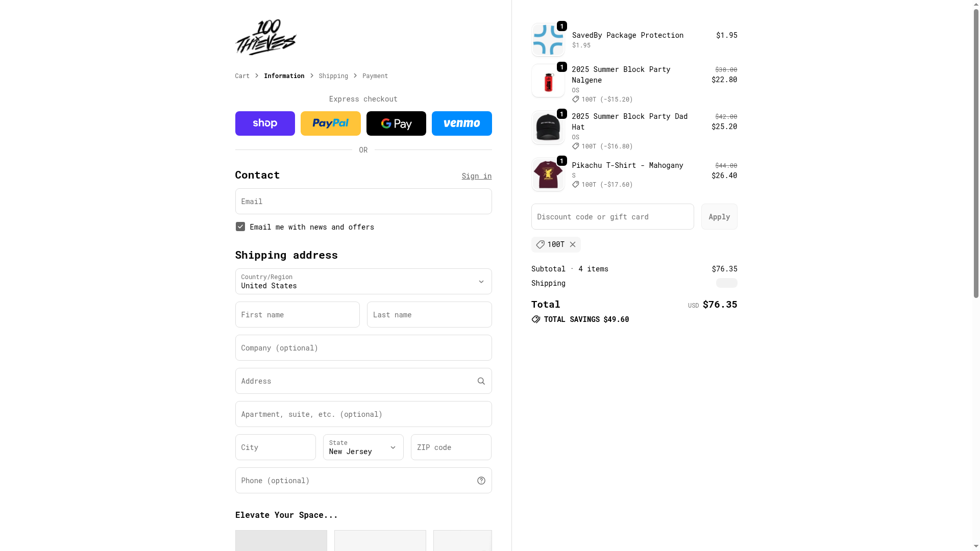Click the Discount code or gift card field
Viewport: 980px width, 551px height.
click(x=612, y=217)
